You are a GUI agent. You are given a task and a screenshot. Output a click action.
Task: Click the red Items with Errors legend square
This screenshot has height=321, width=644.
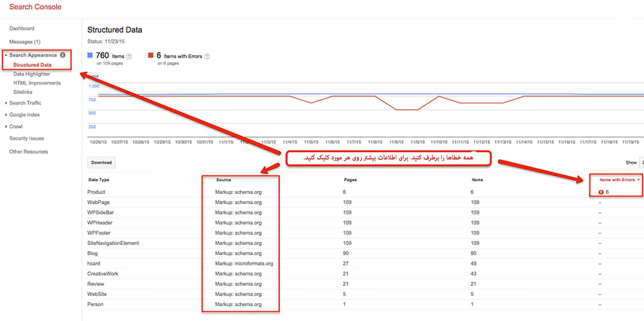[x=150, y=55]
